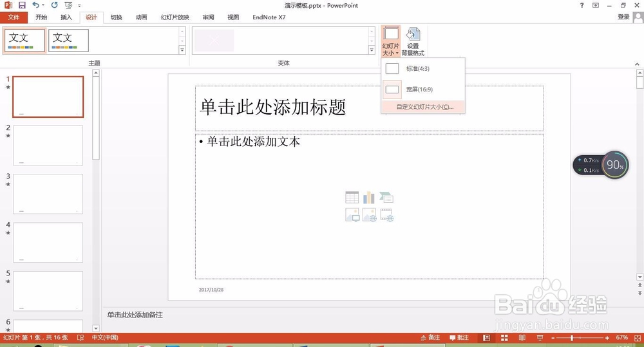Screen dimensions: 644x347
Task: Insert a table via placeholder icon
Action: (352, 198)
